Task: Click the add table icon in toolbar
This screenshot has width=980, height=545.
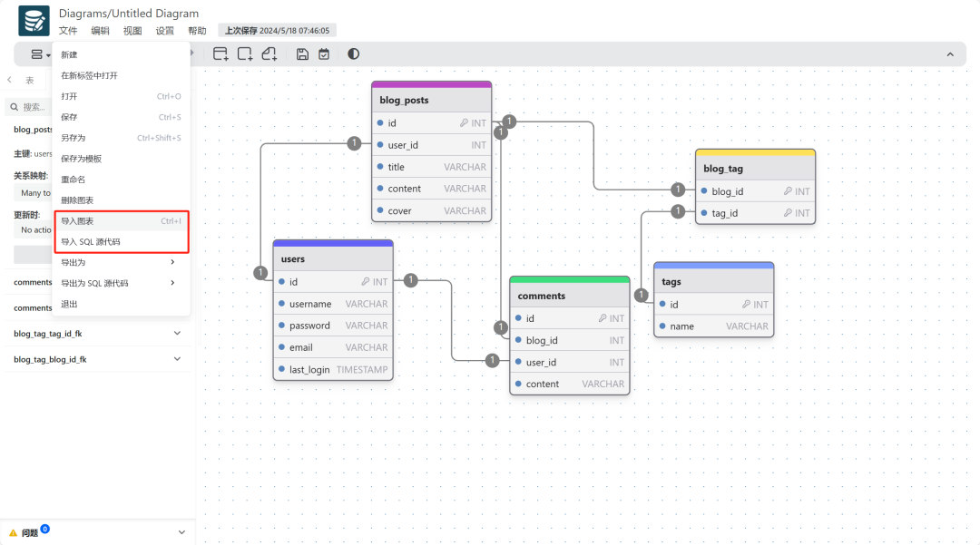Action: coord(220,54)
